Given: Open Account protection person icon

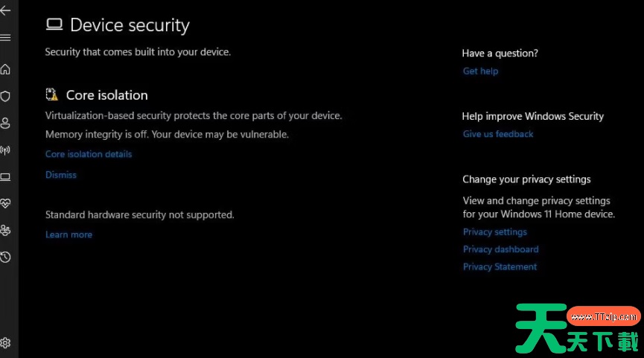Looking at the screenshot, I should [5, 123].
